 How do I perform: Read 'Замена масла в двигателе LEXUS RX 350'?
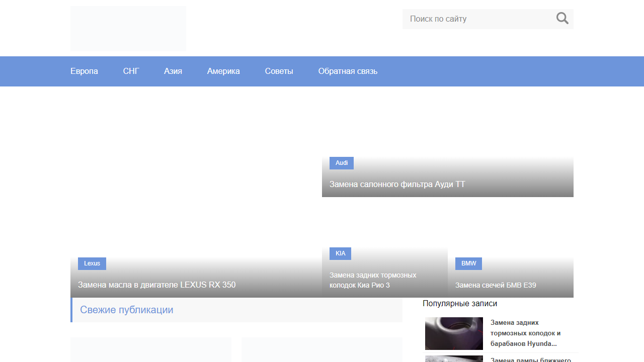coord(156,285)
